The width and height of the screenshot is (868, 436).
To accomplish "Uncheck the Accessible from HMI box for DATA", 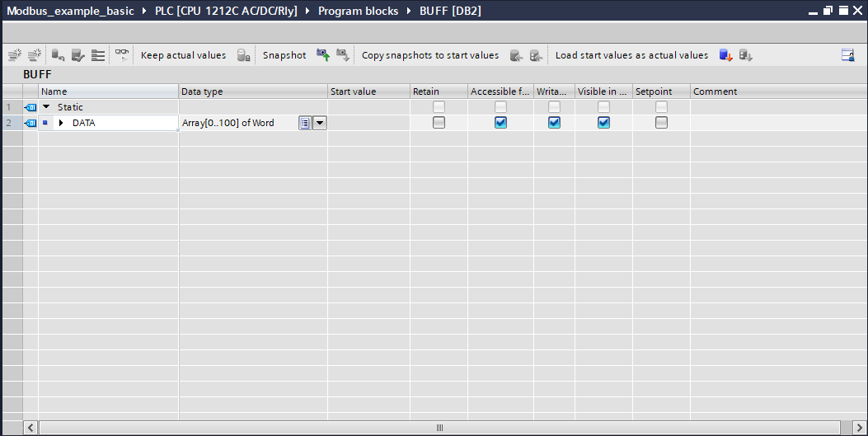I will (500, 123).
